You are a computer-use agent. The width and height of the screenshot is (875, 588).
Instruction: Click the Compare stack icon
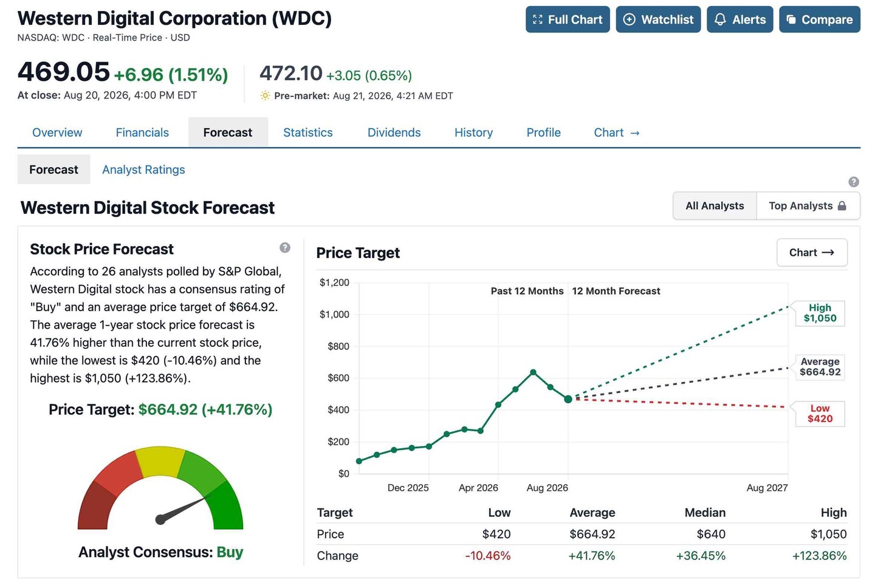coord(791,19)
